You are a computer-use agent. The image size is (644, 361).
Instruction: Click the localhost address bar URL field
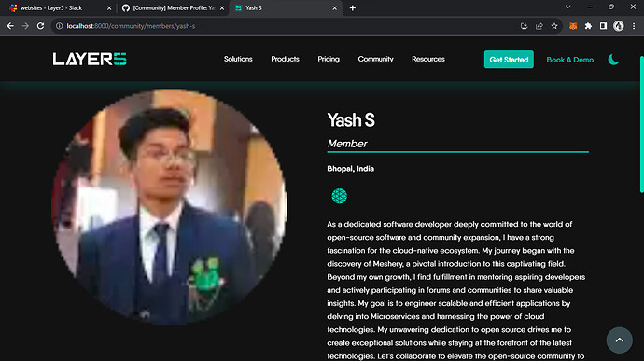(x=287, y=26)
